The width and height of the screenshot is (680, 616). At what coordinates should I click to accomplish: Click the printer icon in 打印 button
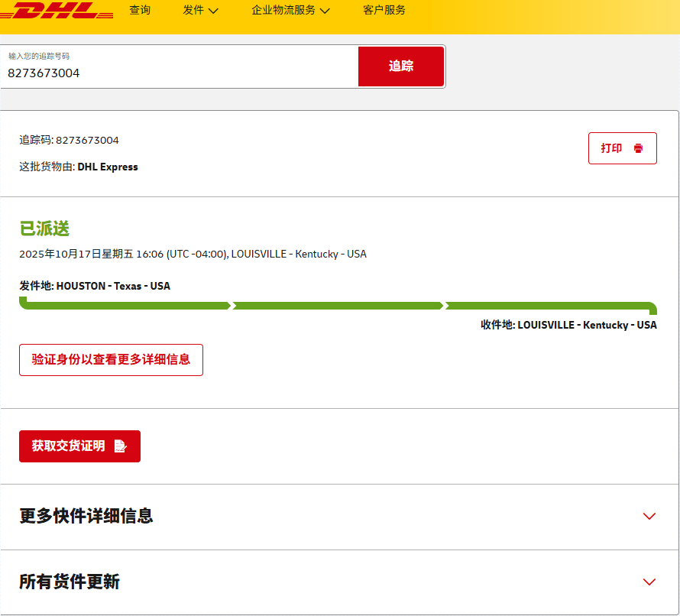(639, 148)
